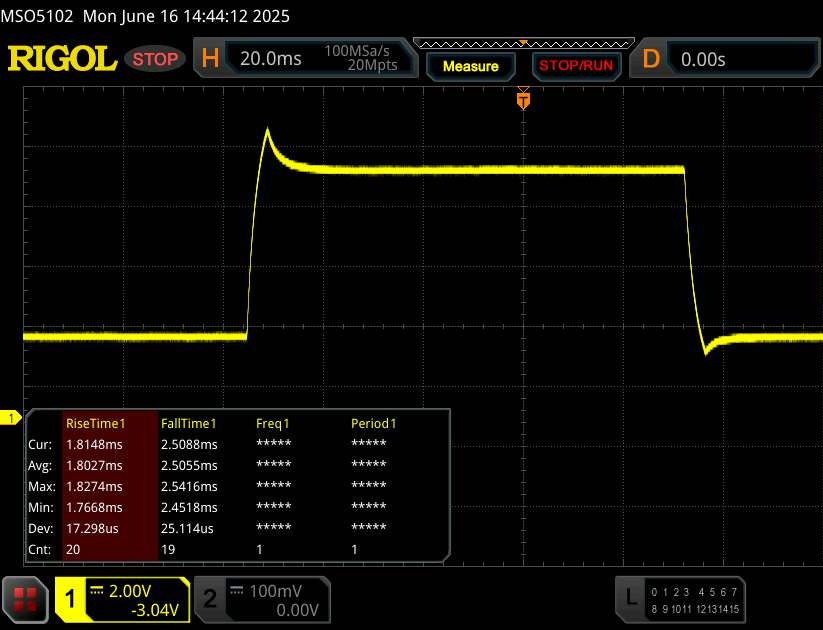The height and width of the screenshot is (630, 823).
Task: Select the orange trigger position marker T
Action: (522, 101)
